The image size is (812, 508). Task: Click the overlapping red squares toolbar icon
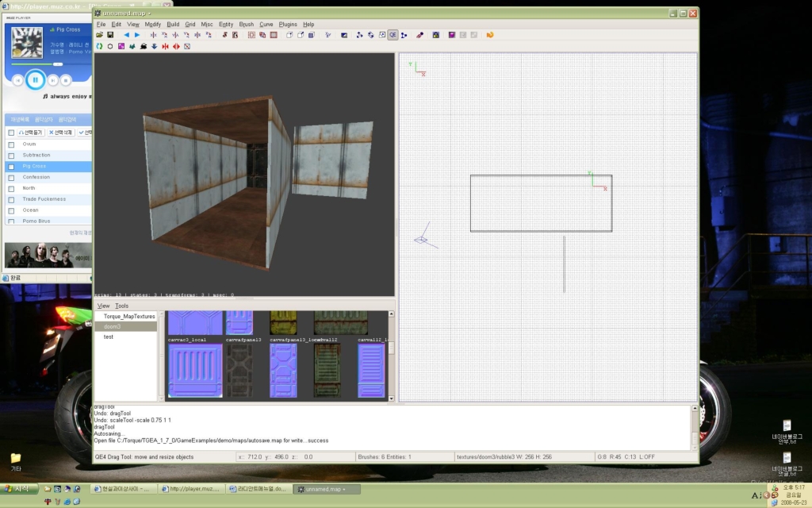pyautogui.click(x=262, y=35)
